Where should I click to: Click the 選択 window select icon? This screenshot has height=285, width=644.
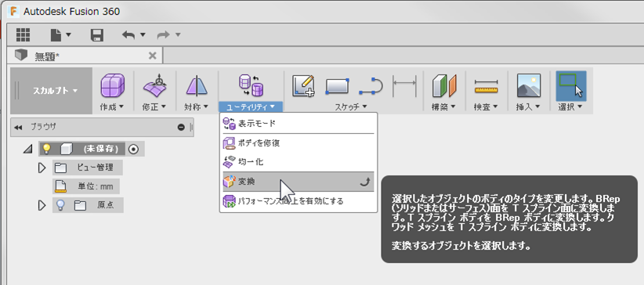point(571,86)
